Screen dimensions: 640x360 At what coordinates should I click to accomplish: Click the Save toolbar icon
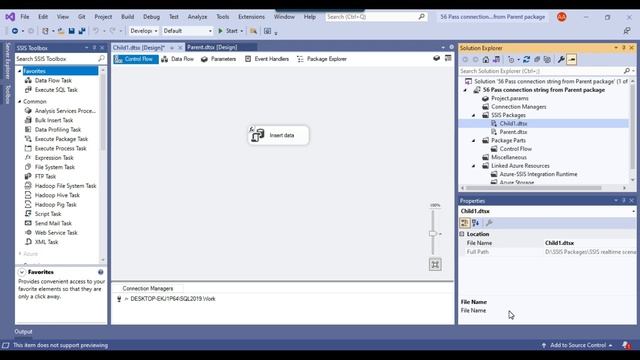tap(71, 31)
